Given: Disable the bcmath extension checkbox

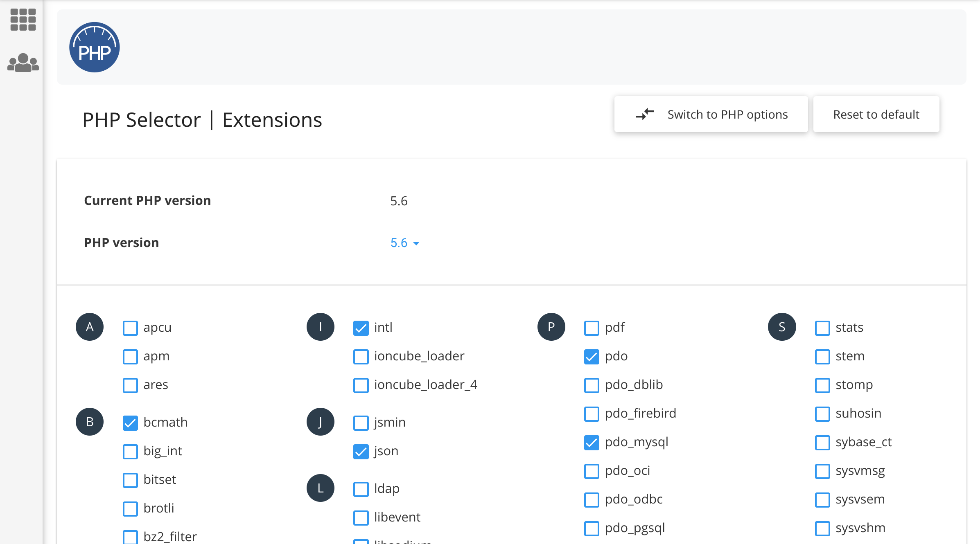Looking at the screenshot, I should tap(130, 423).
